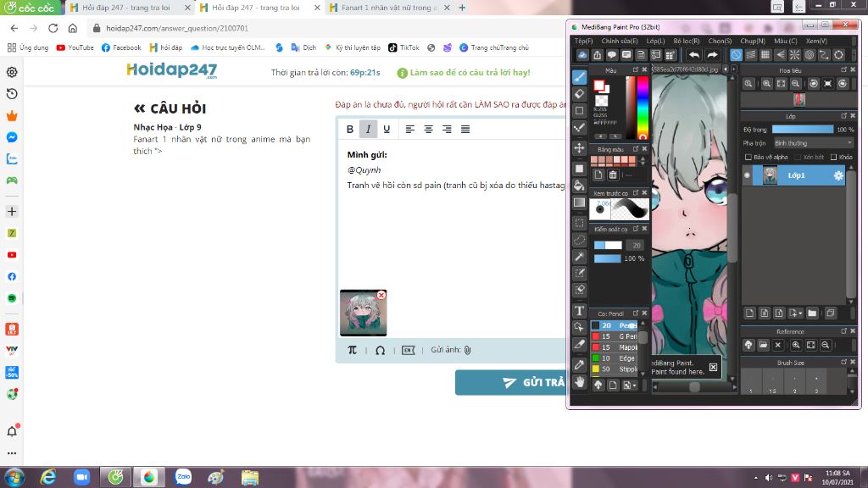The image size is (868, 488).
Task: Open Zalo from the Windows taskbar
Action: (x=183, y=477)
